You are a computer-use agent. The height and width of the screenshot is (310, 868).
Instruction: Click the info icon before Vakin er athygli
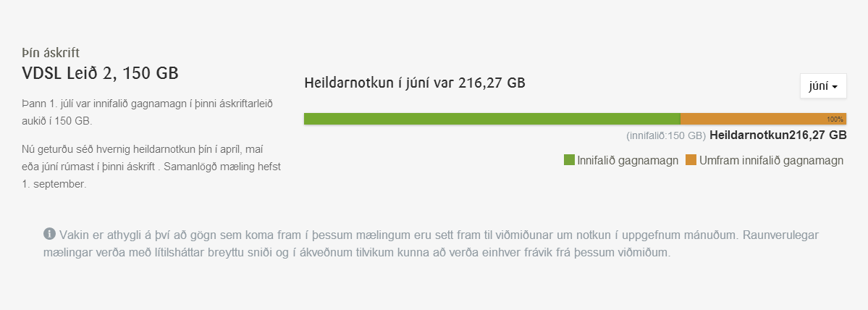point(49,234)
